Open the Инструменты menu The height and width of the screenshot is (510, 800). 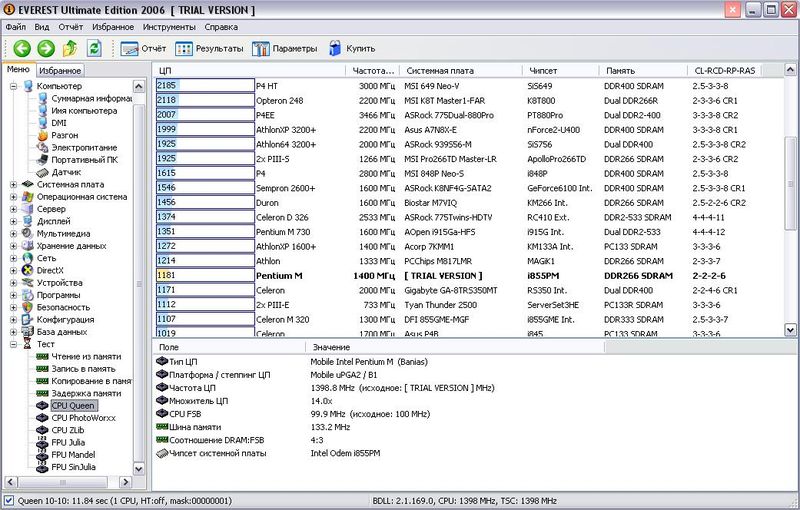point(169,27)
